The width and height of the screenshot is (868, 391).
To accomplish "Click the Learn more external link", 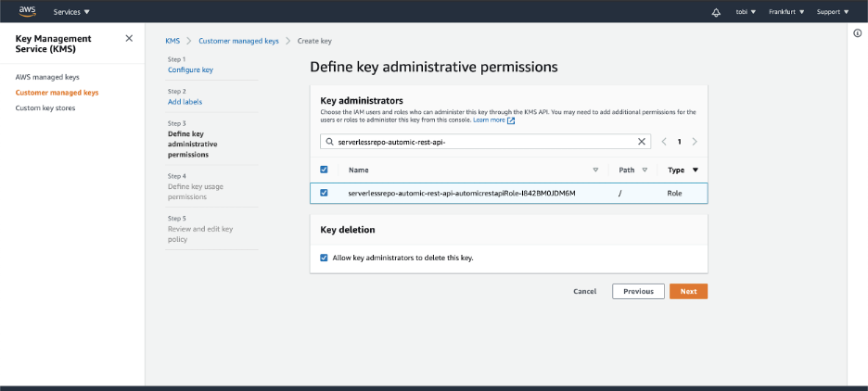I will (493, 120).
